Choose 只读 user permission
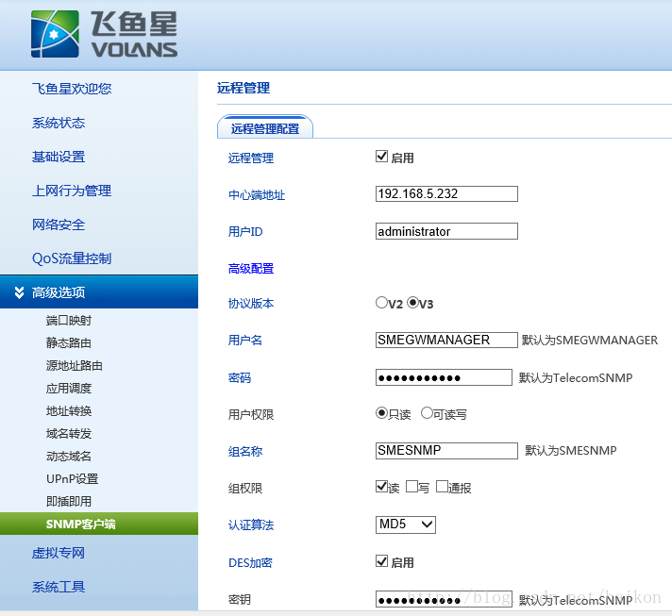This screenshot has width=672, height=616. [x=381, y=413]
